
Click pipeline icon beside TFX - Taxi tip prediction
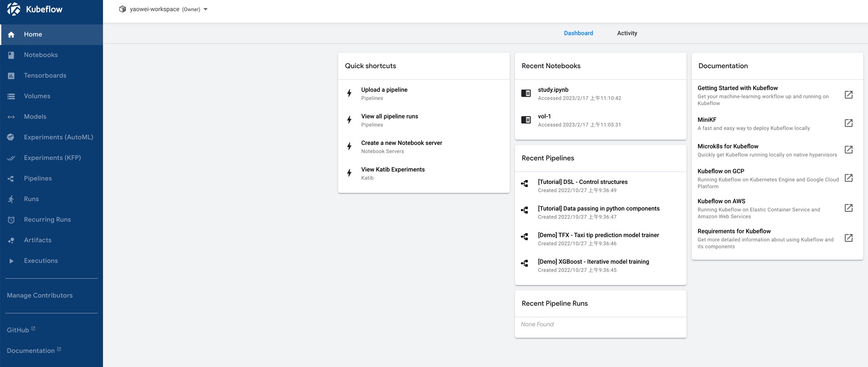click(525, 236)
